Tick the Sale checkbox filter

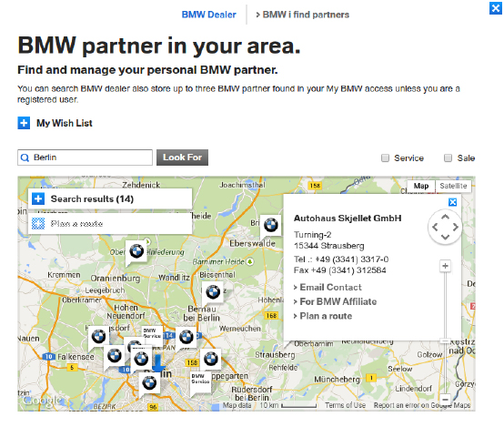point(448,158)
